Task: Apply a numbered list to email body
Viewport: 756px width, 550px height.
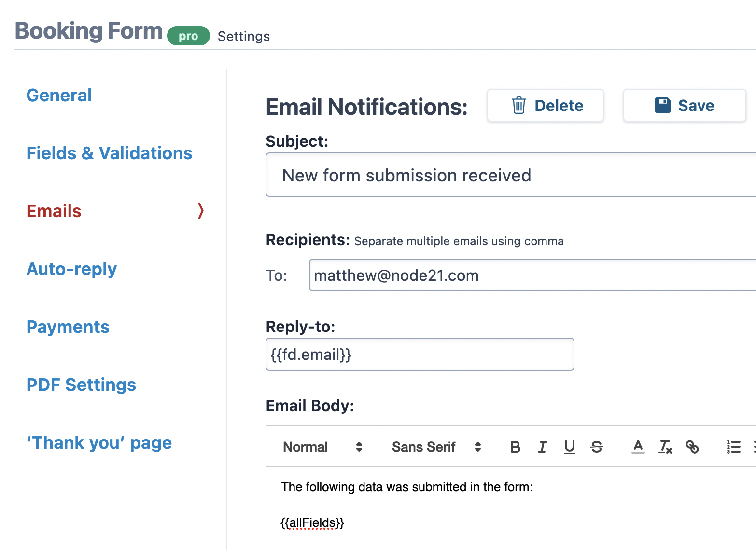Action: (x=733, y=447)
